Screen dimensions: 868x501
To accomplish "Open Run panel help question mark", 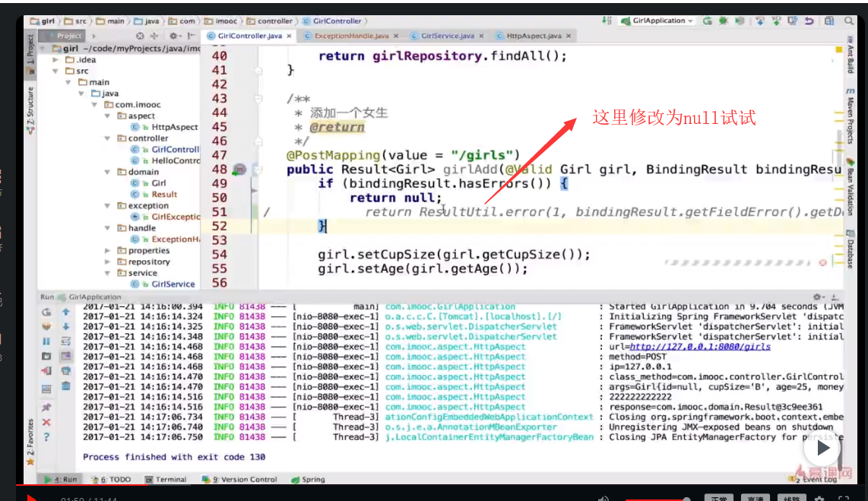I will (46, 437).
